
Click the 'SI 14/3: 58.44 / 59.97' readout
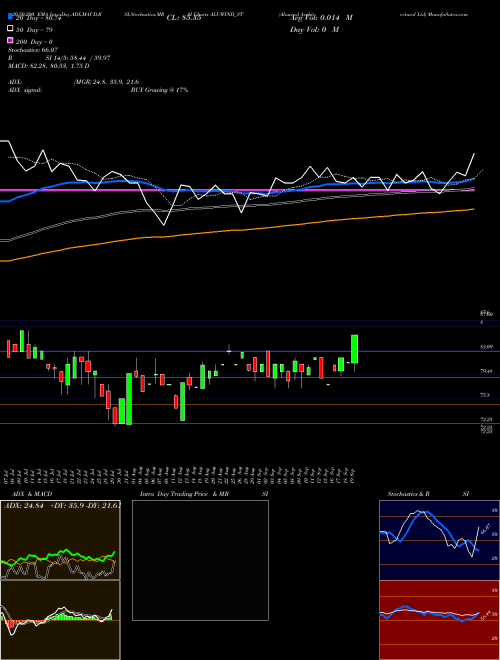(78, 58)
